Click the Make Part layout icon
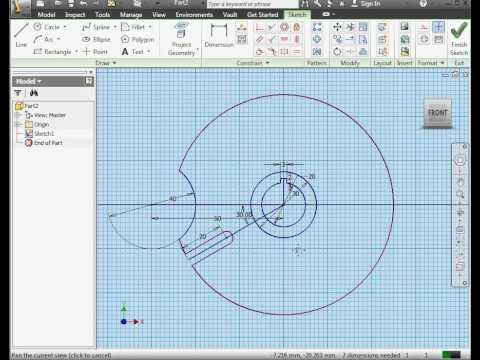 (382, 27)
